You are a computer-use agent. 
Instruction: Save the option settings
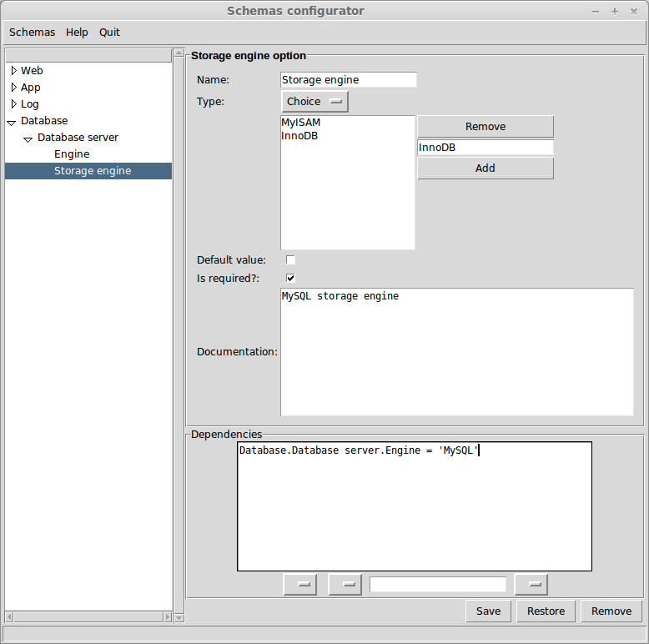[488, 611]
